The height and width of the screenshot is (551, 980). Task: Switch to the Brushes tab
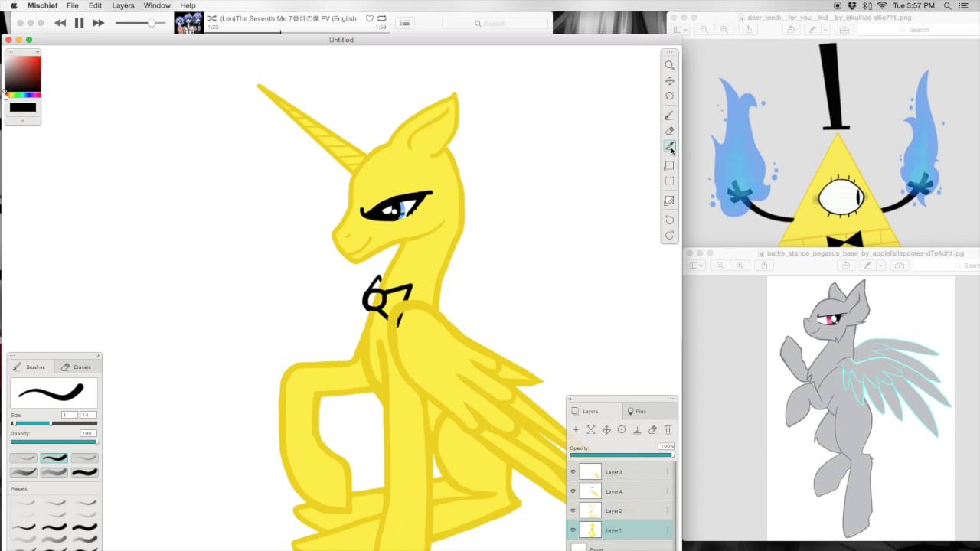[x=31, y=367]
